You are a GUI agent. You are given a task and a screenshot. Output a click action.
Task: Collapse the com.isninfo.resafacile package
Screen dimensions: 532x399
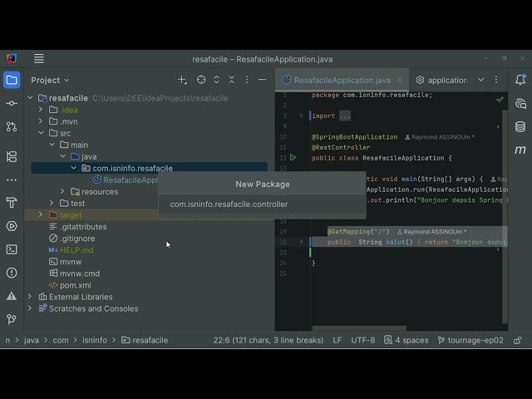click(x=74, y=168)
